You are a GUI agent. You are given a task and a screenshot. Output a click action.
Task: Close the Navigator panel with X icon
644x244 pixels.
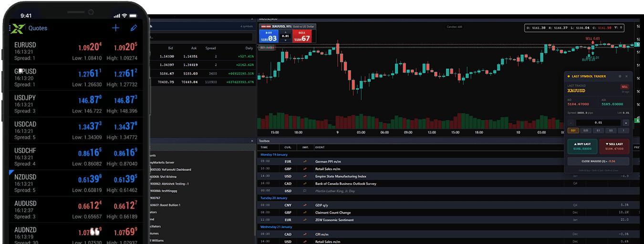[x=252, y=141]
